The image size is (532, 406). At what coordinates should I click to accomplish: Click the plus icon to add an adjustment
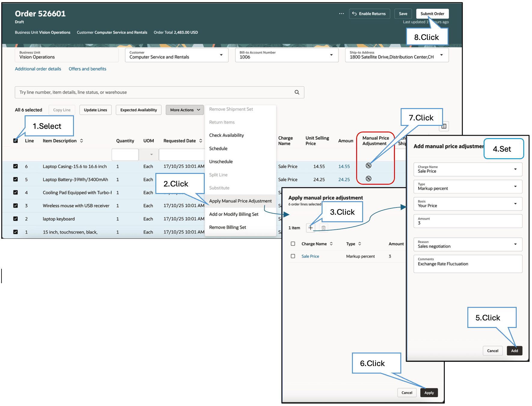pyautogui.click(x=310, y=228)
